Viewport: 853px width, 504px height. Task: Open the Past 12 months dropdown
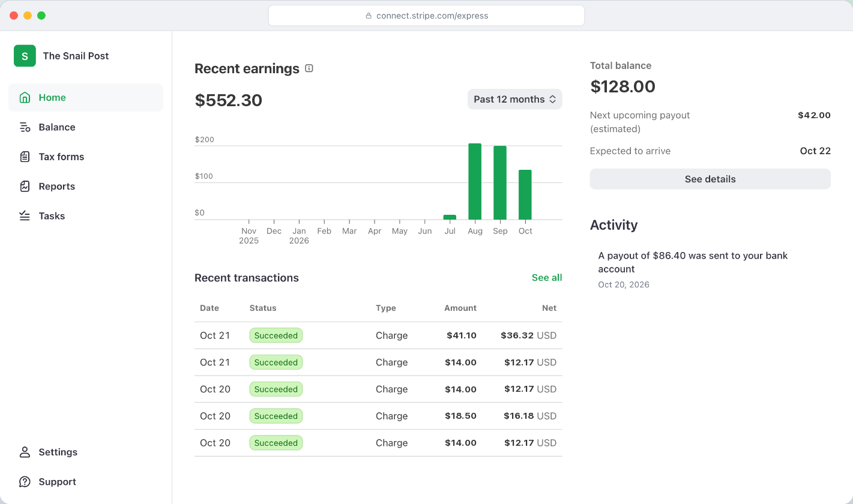[x=514, y=99]
